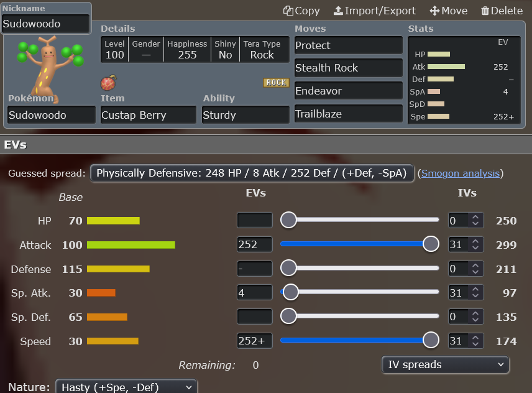Open the Custap Berry item field
The width and height of the screenshot is (532, 393).
149,115
